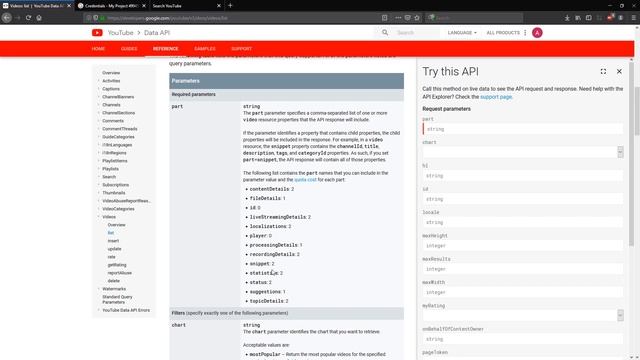This screenshot has height=360, width=640.
Task: Open insert under Videos in sidebar
Action: (113, 241)
